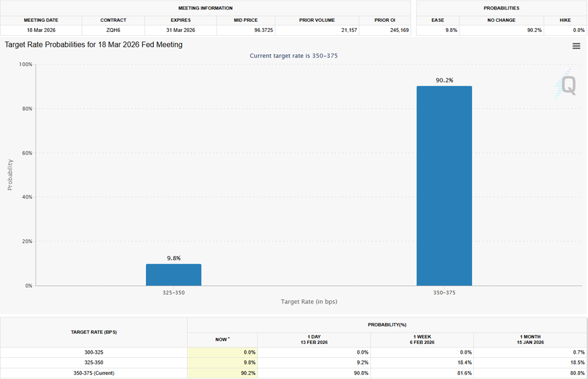
Task: Click the 325-350 x-axis label
Action: [x=173, y=292]
